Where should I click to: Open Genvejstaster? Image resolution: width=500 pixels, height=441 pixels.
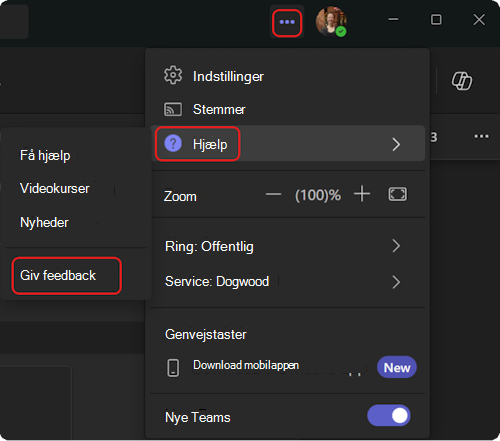coord(206,334)
